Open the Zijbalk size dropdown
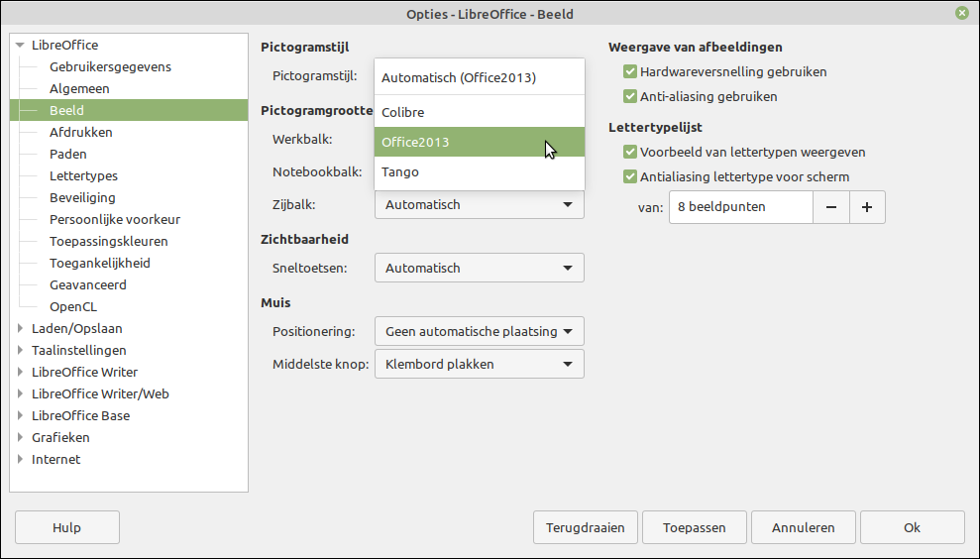This screenshot has width=980, height=559. click(480, 205)
